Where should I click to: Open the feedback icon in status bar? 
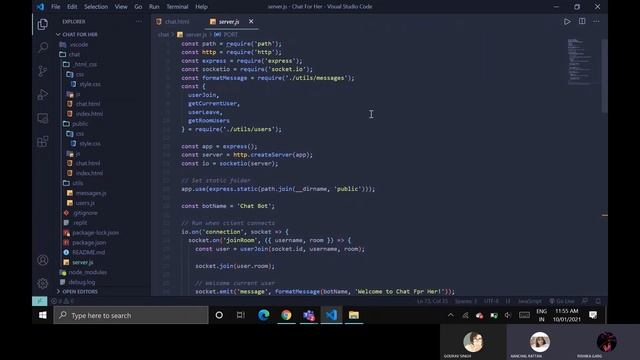click(x=585, y=301)
